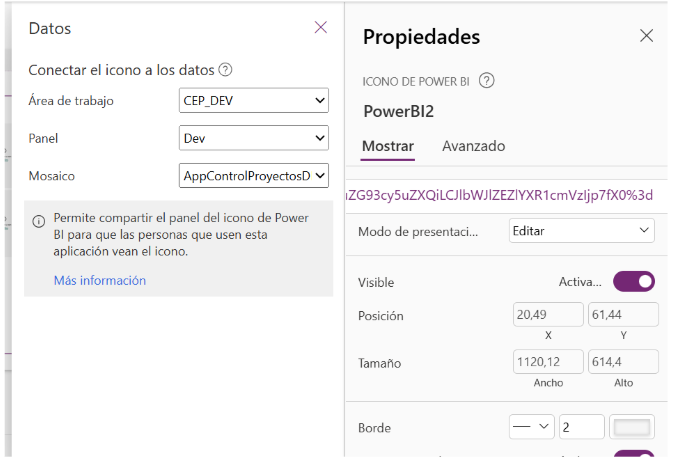Close the Datos panel
Viewport: 674px width, 471px height.
coord(320,28)
